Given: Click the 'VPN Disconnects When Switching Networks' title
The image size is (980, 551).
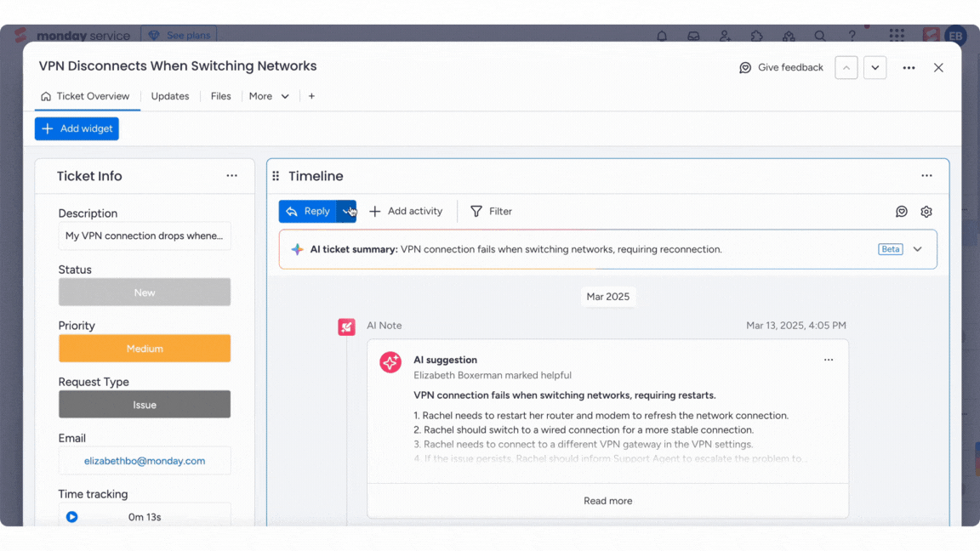Looking at the screenshot, I should (178, 66).
